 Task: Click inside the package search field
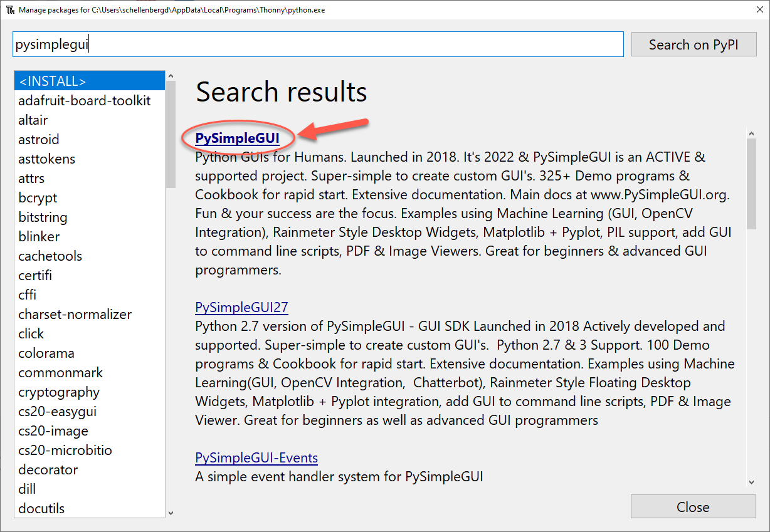[x=314, y=44]
